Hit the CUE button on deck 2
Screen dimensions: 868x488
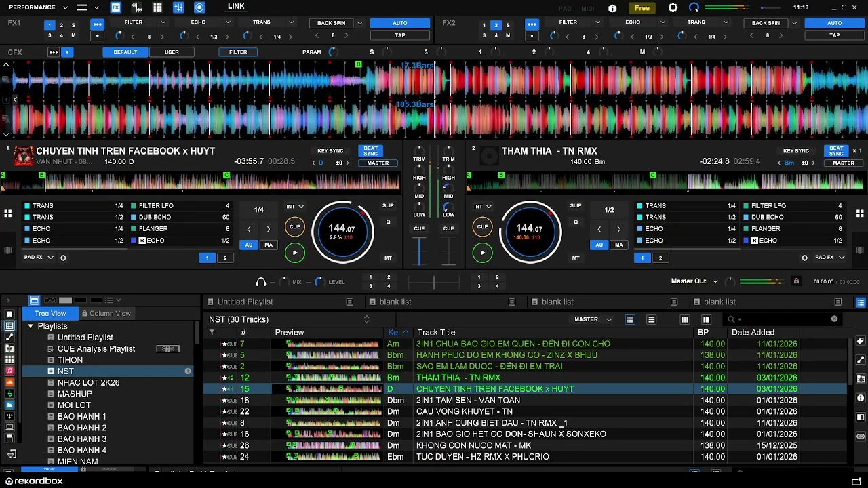tap(482, 227)
